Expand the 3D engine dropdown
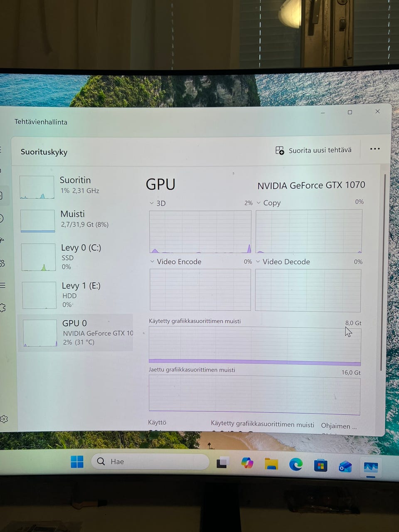The width and height of the screenshot is (399, 532). [x=152, y=203]
